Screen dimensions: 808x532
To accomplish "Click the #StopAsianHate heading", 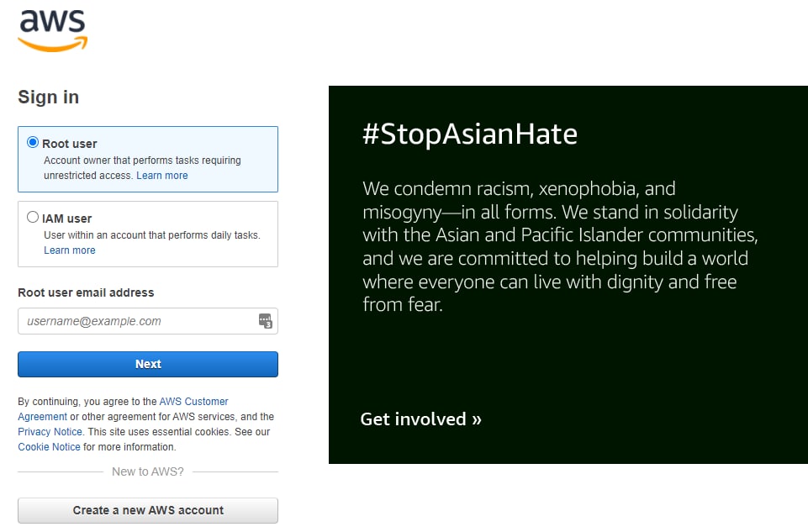I will pos(470,134).
